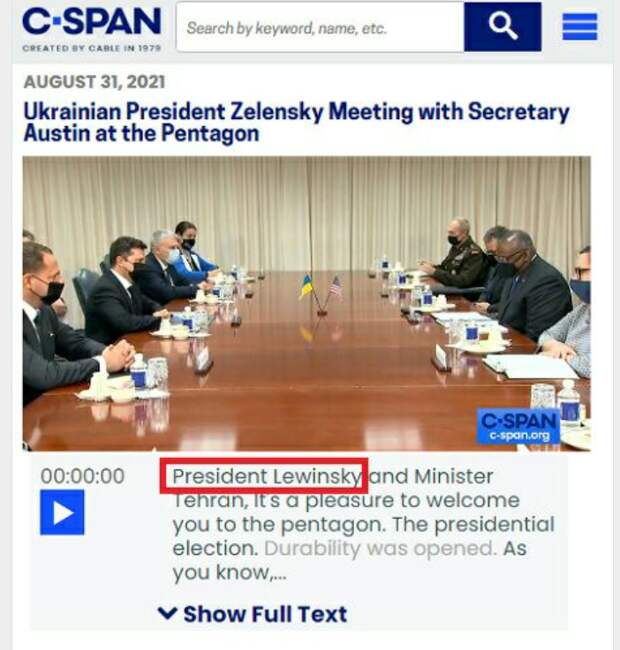Click the small flags on the table in video

pos(321,293)
